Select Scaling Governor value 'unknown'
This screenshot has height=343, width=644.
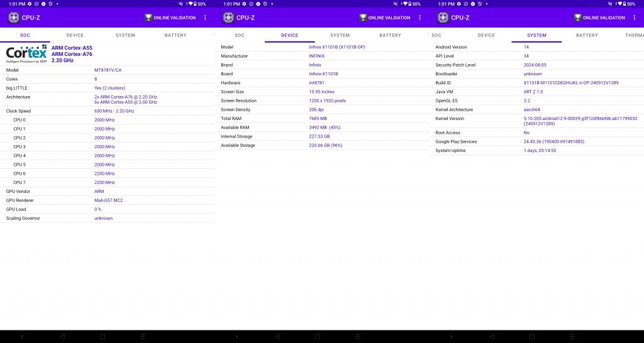(104, 218)
